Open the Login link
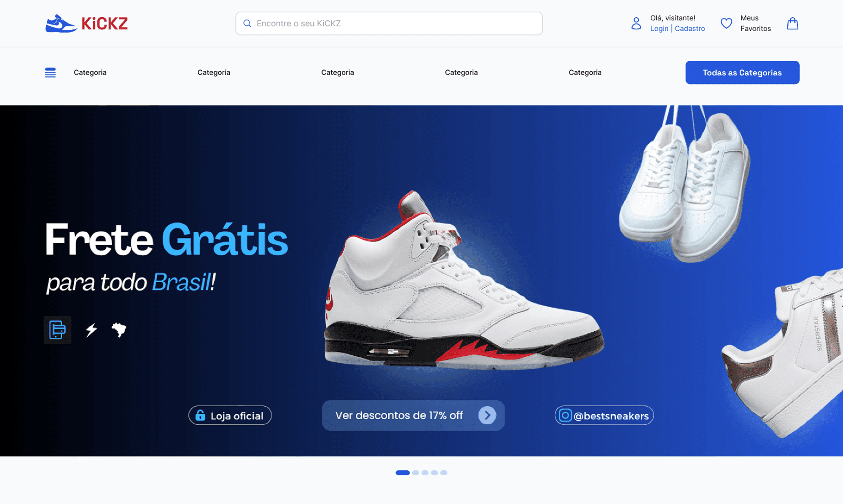The width and height of the screenshot is (843, 504). point(659,29)
